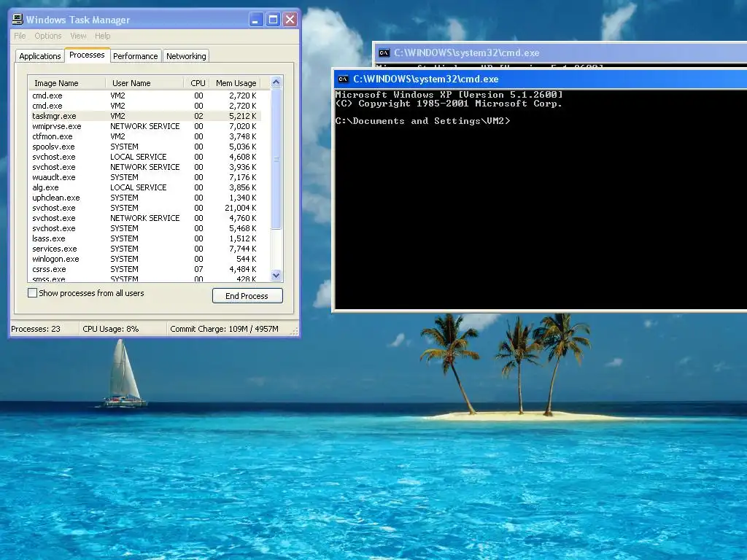The image size is (747, 560).
Task: Select the csrss.exe process
Action: pos(145,269)
